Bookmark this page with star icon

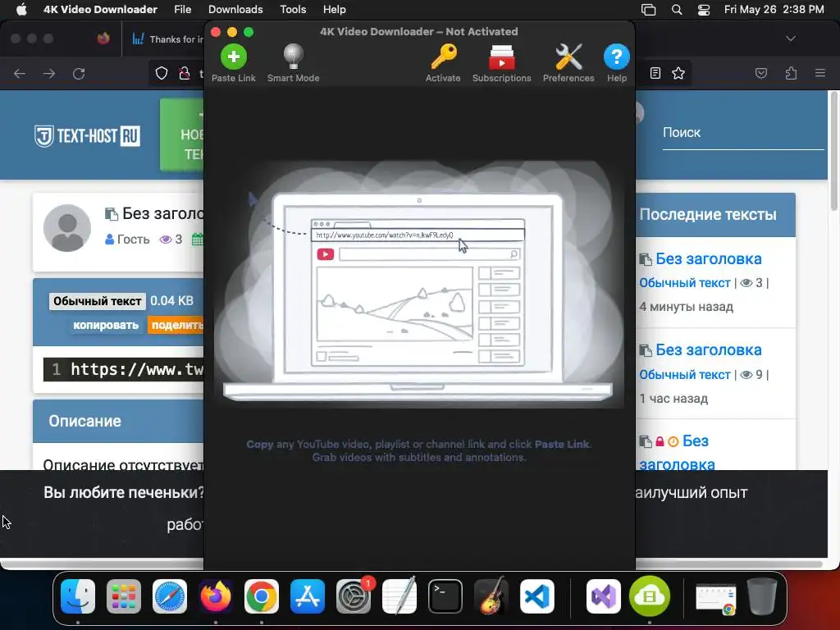pos(678,73)
